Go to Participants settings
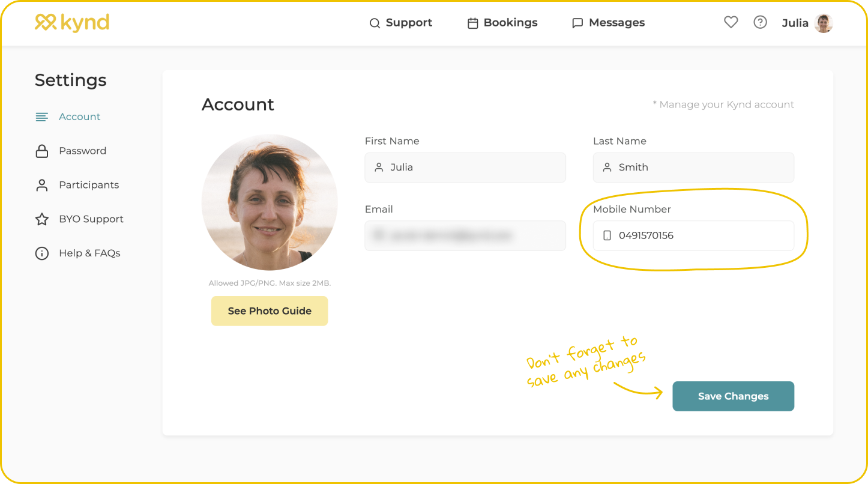This screenshot has width=868, height=484. (x=89, y=185)
